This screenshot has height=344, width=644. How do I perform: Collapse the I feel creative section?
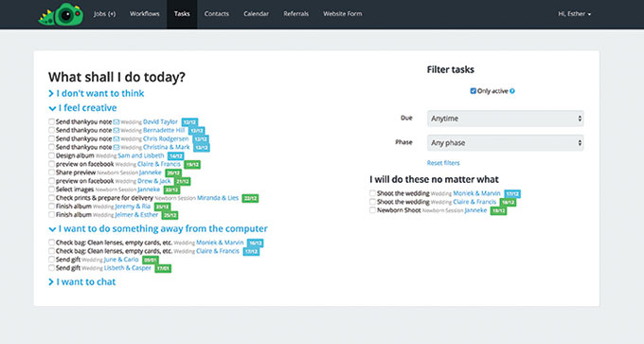point(82,108)
